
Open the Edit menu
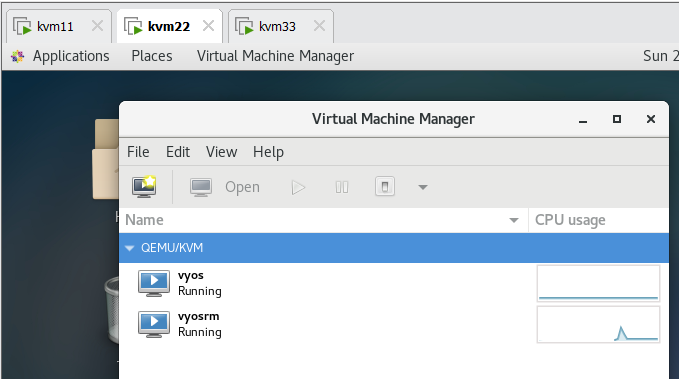(x=178, y=152)
